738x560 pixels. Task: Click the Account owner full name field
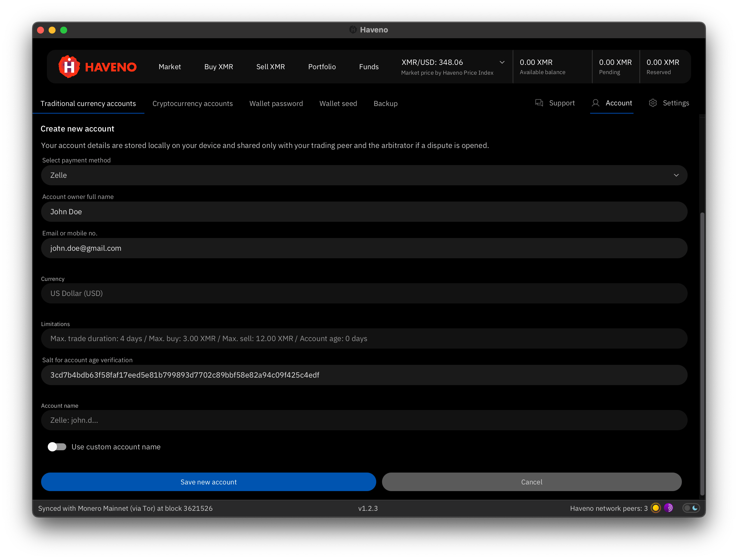coord(364,212)
